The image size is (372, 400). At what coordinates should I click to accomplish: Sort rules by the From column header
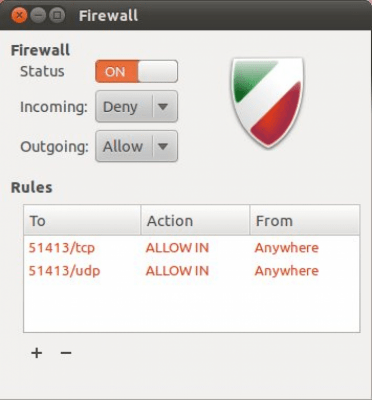[305, 220]
